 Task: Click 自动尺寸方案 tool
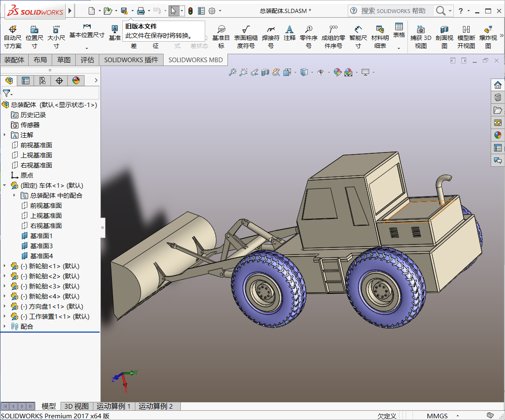[13, 37]
